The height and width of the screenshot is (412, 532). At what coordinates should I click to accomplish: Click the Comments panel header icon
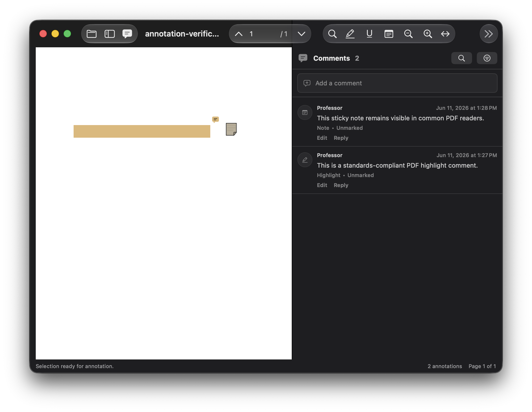pyautogui.click(x=303, y=58)
